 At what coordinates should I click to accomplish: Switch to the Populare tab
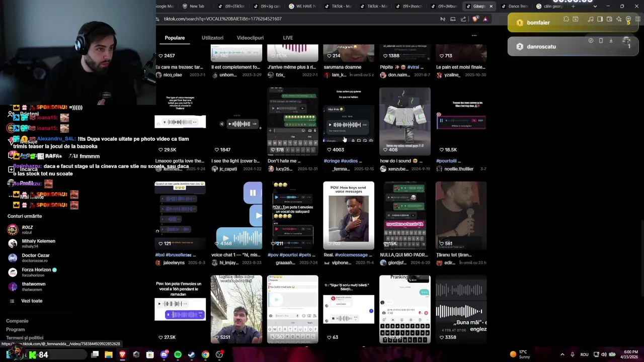(x=175, y=38)
